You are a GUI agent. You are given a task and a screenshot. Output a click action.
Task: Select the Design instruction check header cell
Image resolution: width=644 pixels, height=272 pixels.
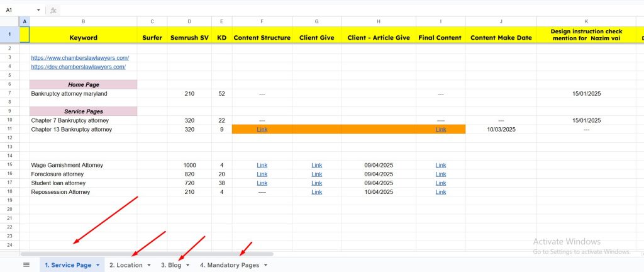[586, 35]
